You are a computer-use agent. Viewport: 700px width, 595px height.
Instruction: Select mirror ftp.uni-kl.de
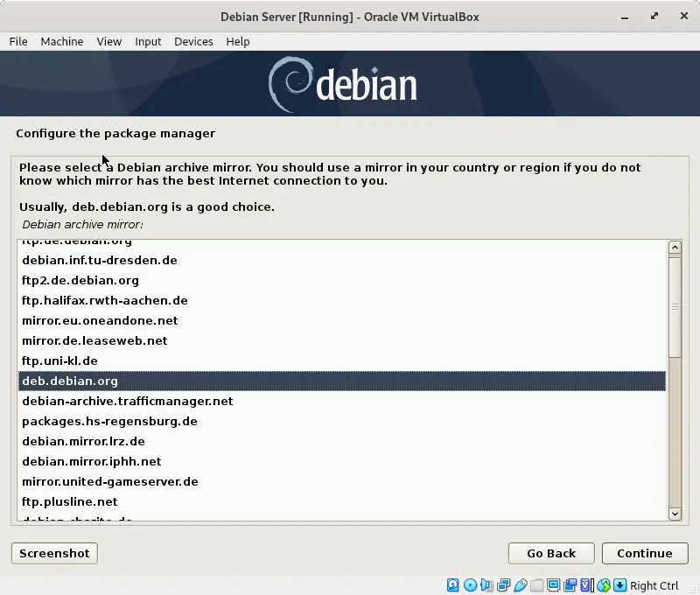pyautogui.click(x=342, y=360)
